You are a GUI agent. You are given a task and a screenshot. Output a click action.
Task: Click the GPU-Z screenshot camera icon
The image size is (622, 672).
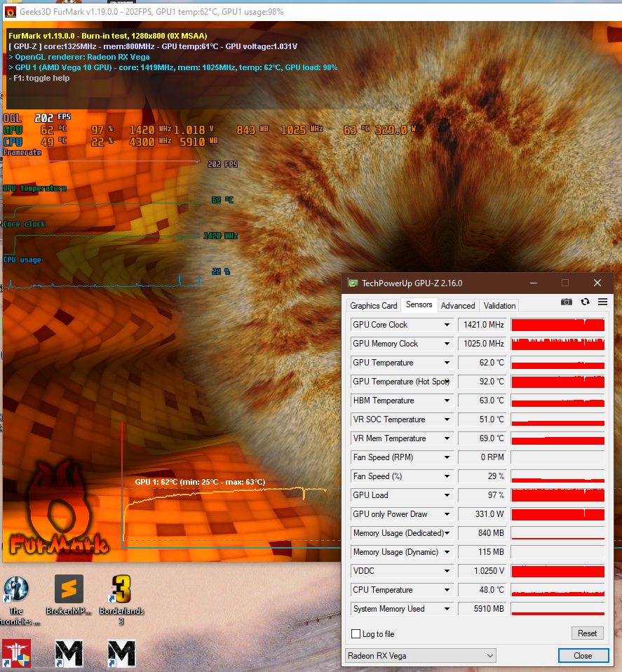(x=567, y=302)
